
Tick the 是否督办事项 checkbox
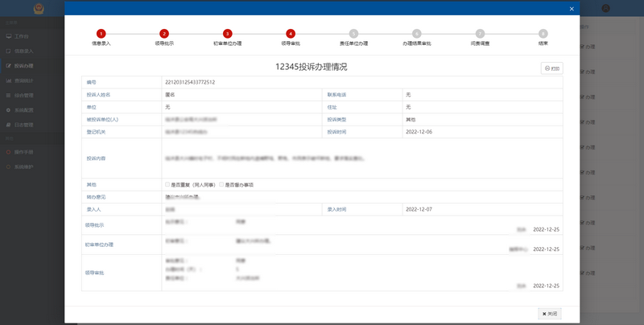pyautogui.click(x=221, y=185)
